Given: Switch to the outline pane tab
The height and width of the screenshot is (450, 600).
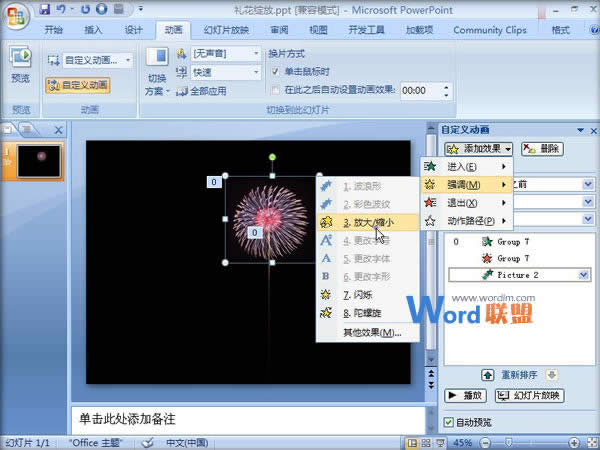Looking at the screenshot, I should (27, 129).
